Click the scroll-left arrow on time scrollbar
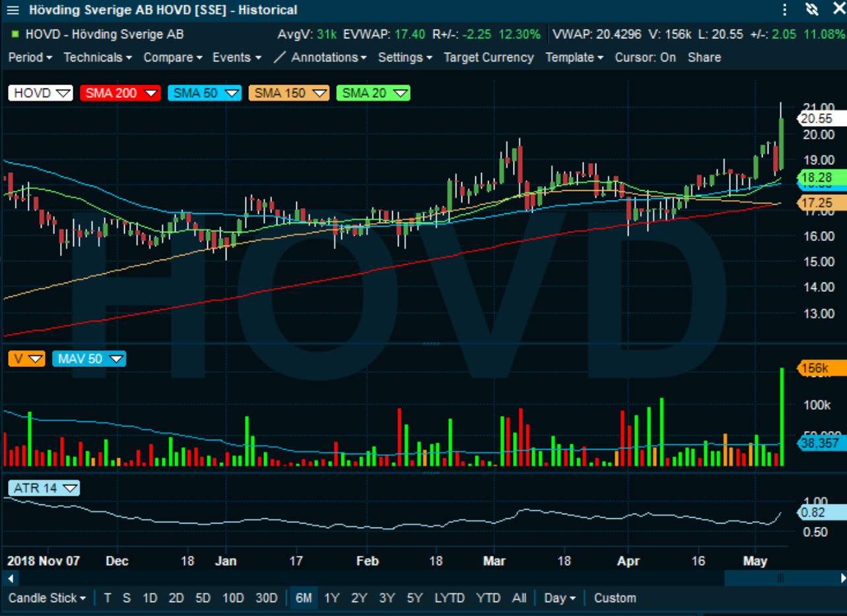 point(9,578)
